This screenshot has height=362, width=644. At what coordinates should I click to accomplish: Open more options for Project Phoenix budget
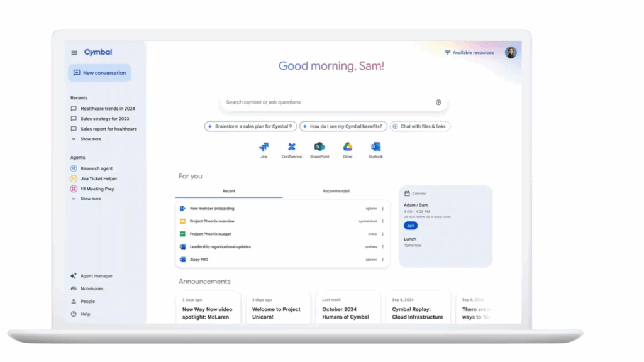383,234
